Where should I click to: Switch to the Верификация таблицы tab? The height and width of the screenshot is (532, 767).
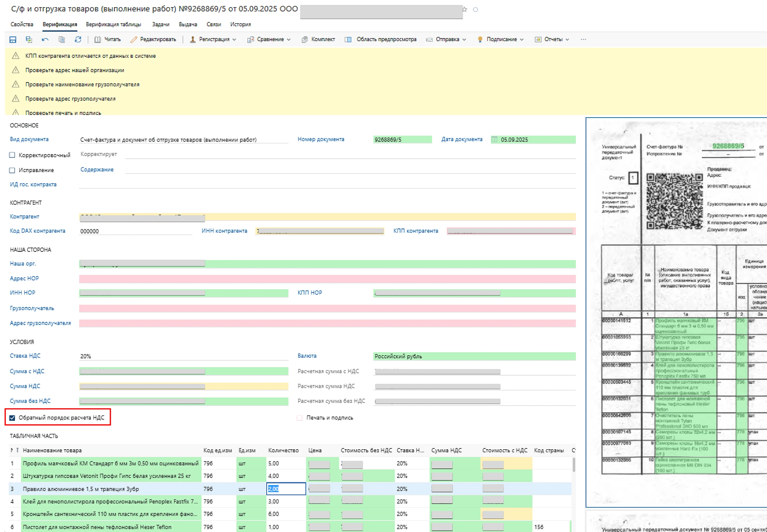[x=113, y=24]
